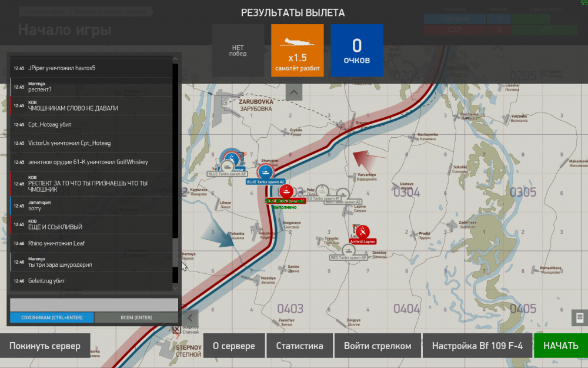The image size is (588, 368).
Task: Collapse the chat panel with left chevron
Action: pyautogui.click(x=190, y=318)
